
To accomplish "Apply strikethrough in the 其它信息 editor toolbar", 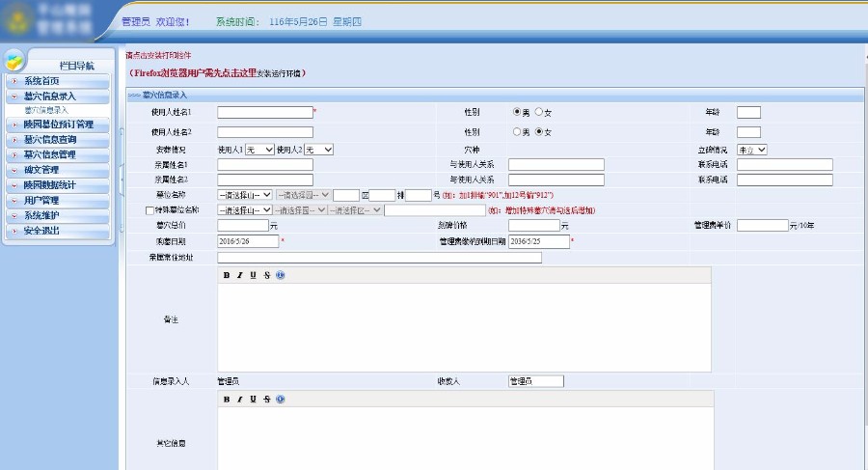I will 267,400.
